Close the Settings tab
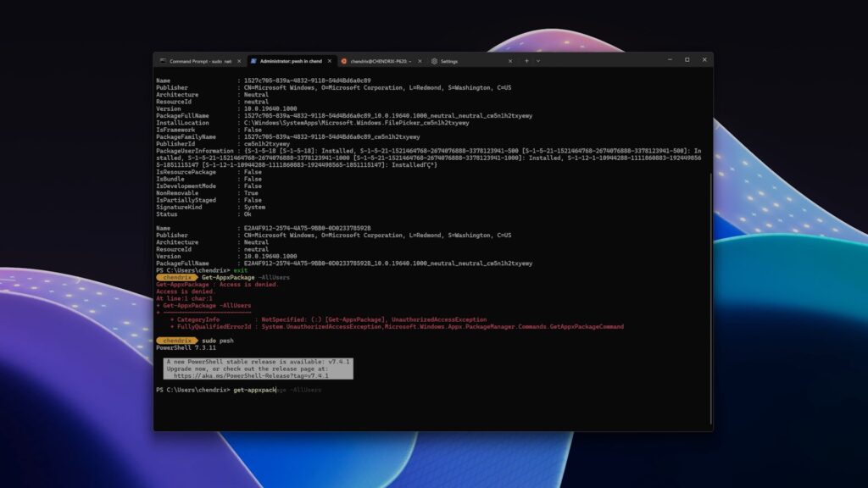 point(509,61)
